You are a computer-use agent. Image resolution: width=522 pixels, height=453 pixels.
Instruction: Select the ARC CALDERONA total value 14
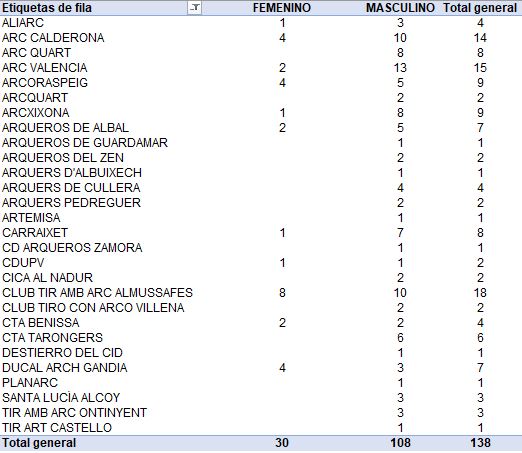pos(480,38)
